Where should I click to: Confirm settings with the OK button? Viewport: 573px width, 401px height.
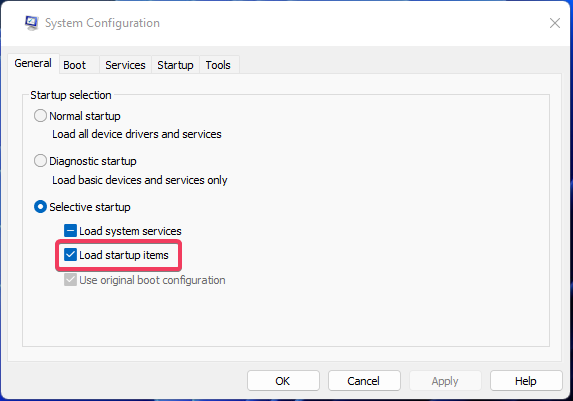click(283, 381)
